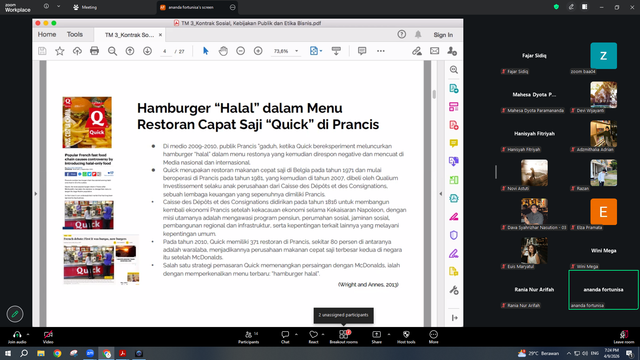Expand chat options arrow

click(x=296, y=334)
